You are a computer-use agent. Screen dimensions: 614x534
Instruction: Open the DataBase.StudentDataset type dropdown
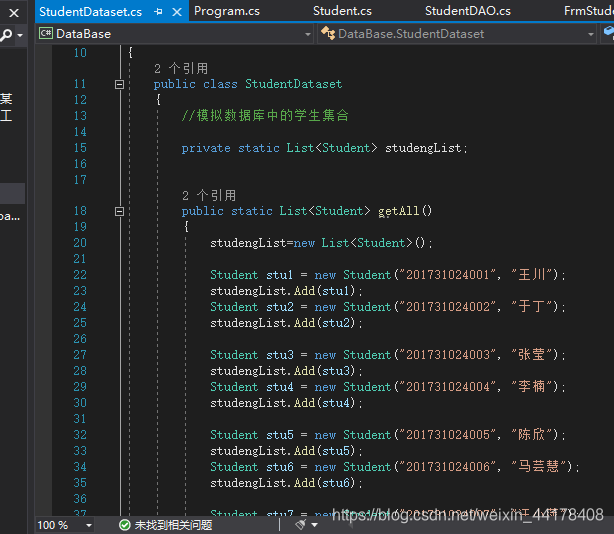pos(591,34)
